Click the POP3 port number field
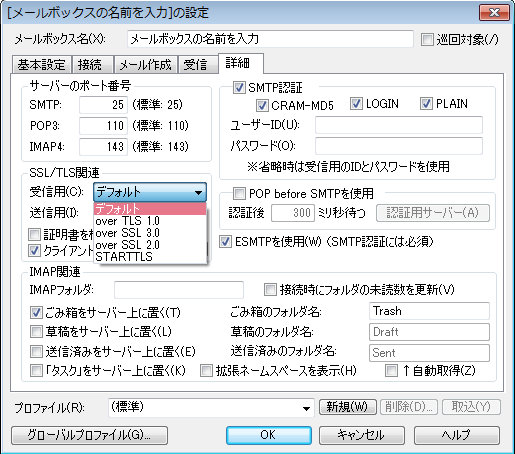Screen dimensions: 515x454 [x=103, y=126]
